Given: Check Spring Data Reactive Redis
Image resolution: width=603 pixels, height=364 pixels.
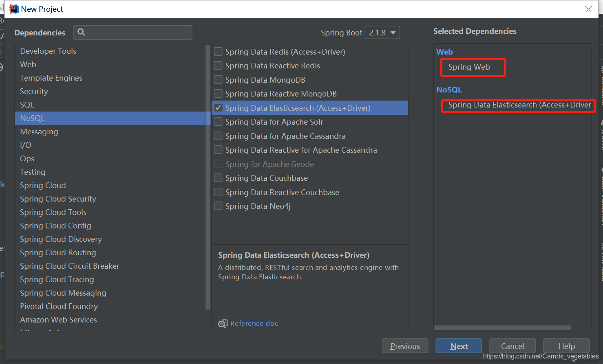Looking at the screenshot, I should 218,66.
